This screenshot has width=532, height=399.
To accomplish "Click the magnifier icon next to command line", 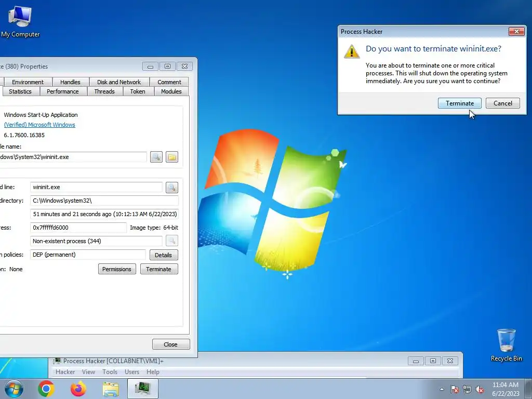I will click(171, 187).
